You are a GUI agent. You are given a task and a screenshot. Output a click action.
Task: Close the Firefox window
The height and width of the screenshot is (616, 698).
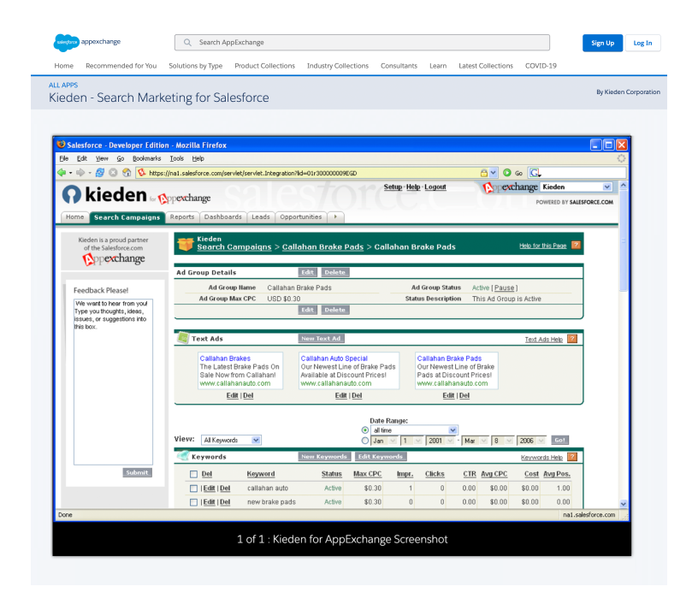[x=621, y=145]
